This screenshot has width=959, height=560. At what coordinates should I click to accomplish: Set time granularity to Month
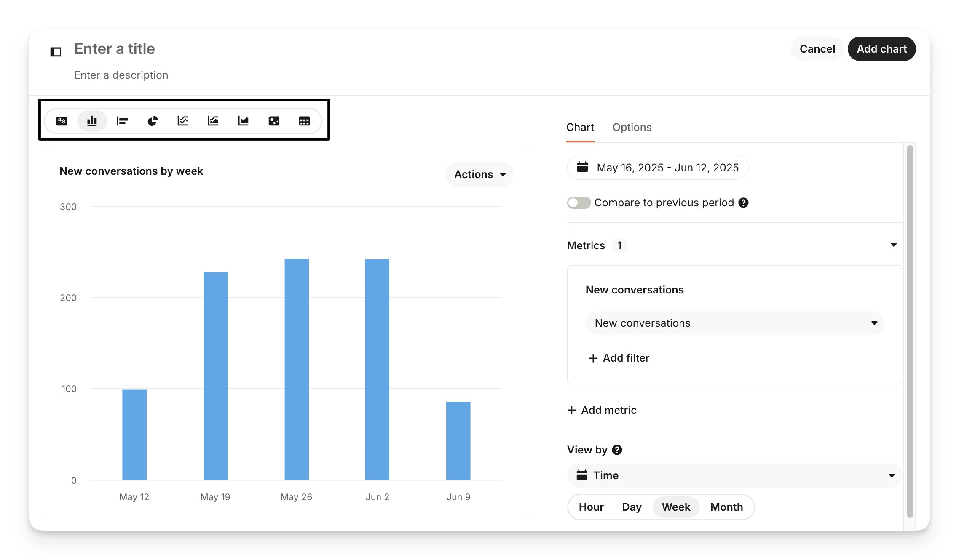pos(726,507)
